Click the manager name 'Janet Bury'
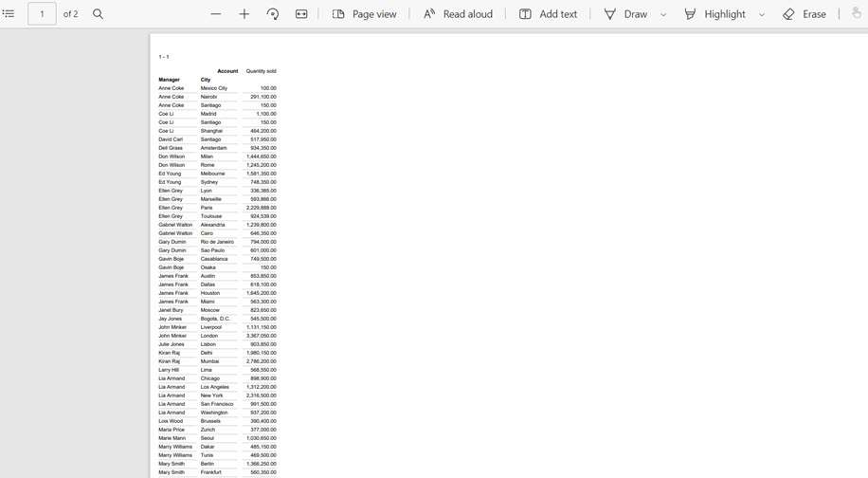 tap(171, 310)
